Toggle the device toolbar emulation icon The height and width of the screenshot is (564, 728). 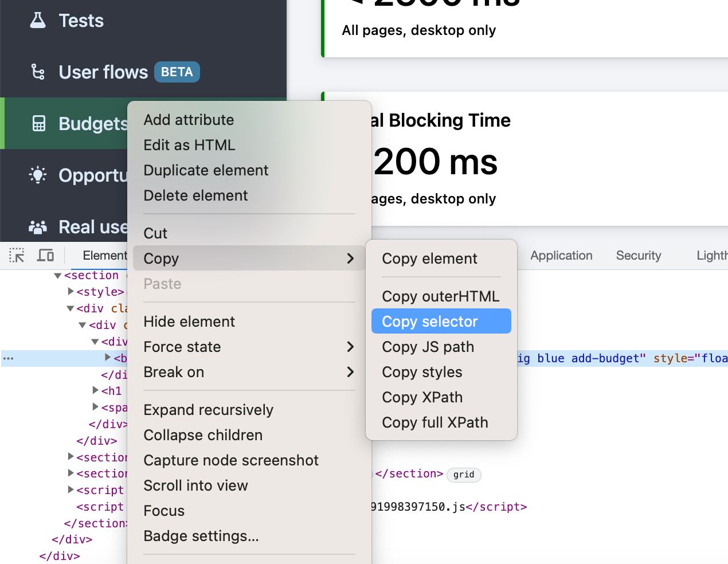pos(46,256)
